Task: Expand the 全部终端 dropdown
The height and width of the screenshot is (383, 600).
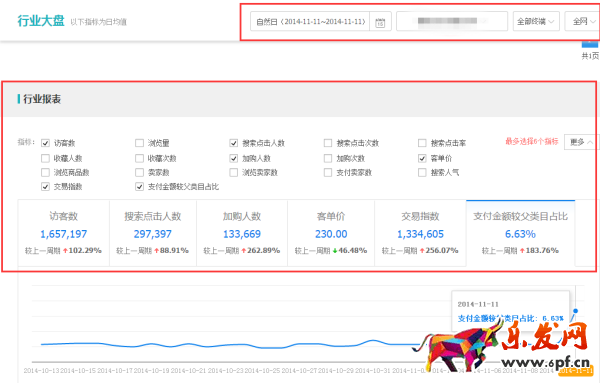Action: tap(536, 21)
